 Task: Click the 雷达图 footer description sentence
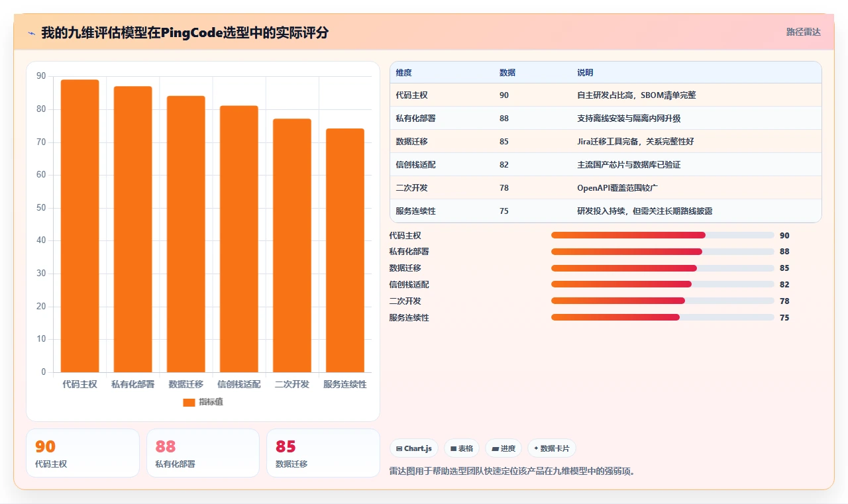pyautogui.click(x=512, y=472)
